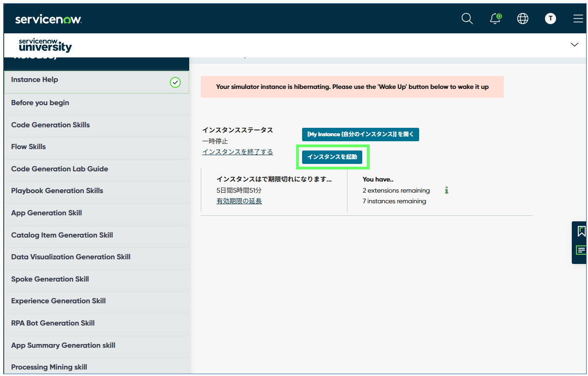588x376 pixels.
Task: Expand the University header chevron
Action: coord(575,45)
